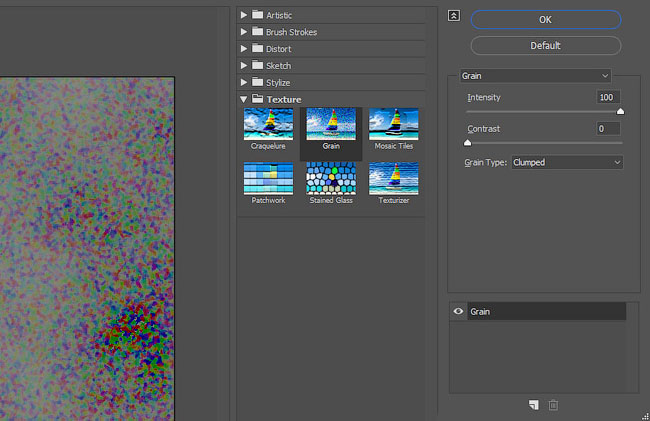Collapse the filter gallery thumbnails panel
This screenshot has width=650, height=421.
click(x=454, y=16)
